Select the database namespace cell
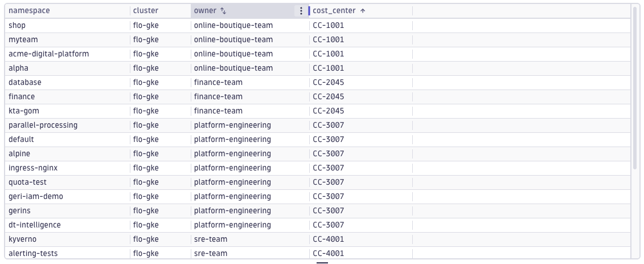This screenshot has height=264, width=644. [x=67, y=82]
